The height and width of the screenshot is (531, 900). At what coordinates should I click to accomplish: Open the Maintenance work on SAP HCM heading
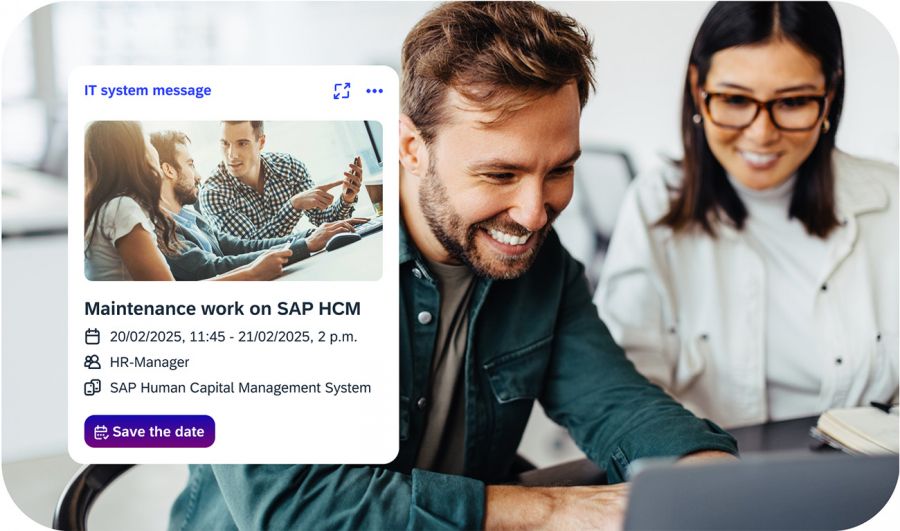(x=223, y=308)
